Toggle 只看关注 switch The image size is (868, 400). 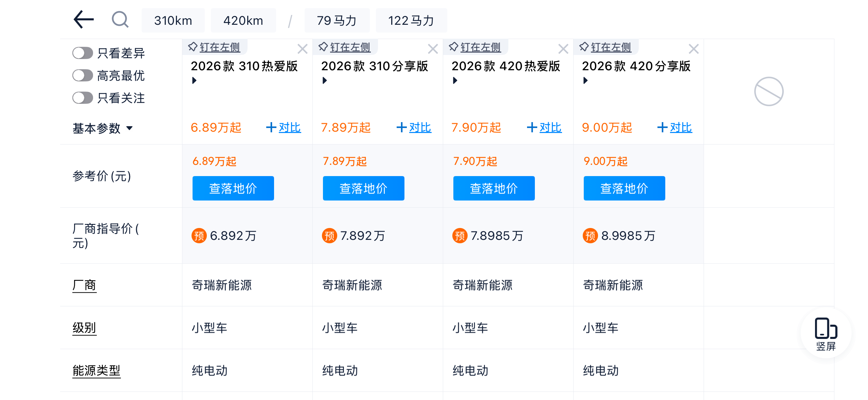point(83,98)
